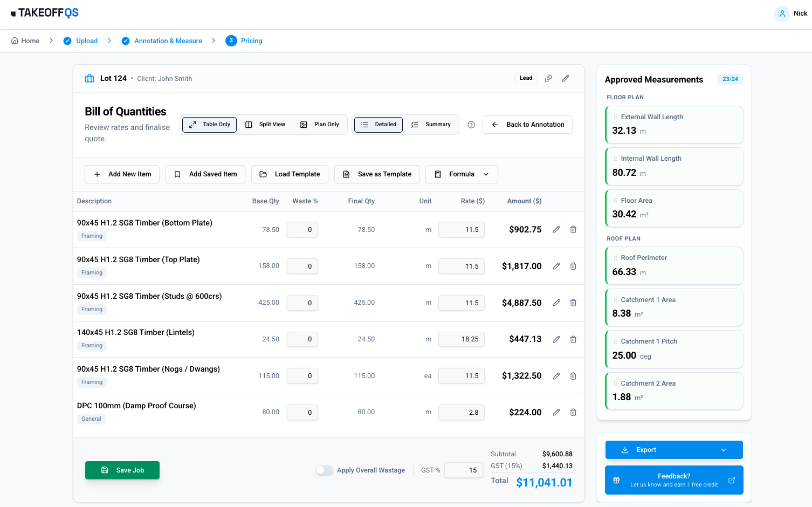Edit the Studs @ 600crs row rate

[x=461, y=303]
